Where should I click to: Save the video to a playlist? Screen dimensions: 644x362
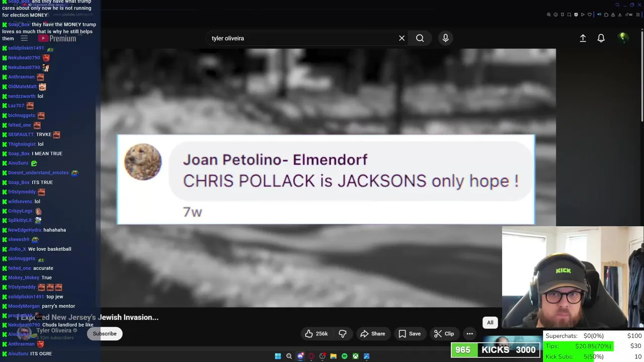coord(410,333)
